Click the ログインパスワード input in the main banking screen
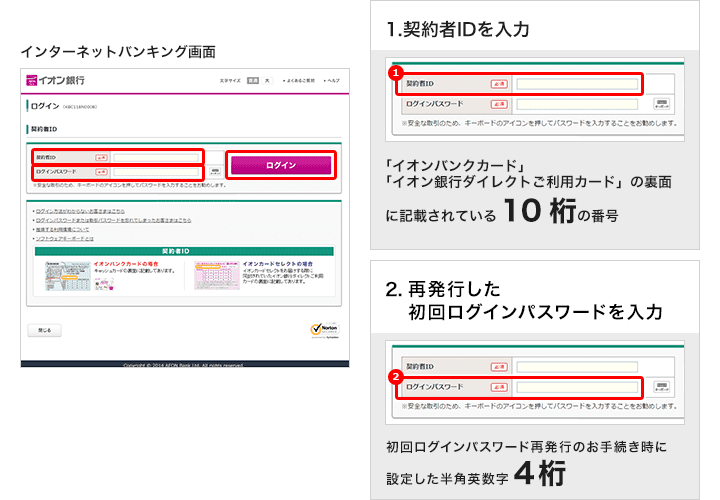Screen dimensions: 720x500 [x=156, y=172]
